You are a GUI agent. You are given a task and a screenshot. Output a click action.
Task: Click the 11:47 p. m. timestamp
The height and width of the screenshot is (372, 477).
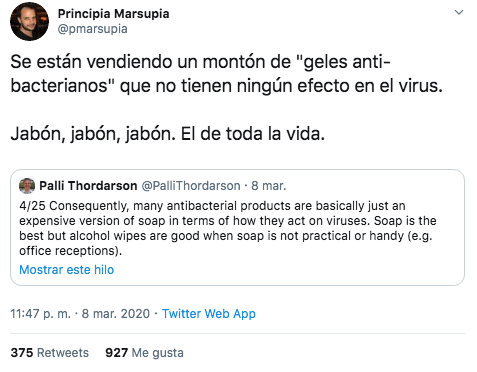(40, 314)
